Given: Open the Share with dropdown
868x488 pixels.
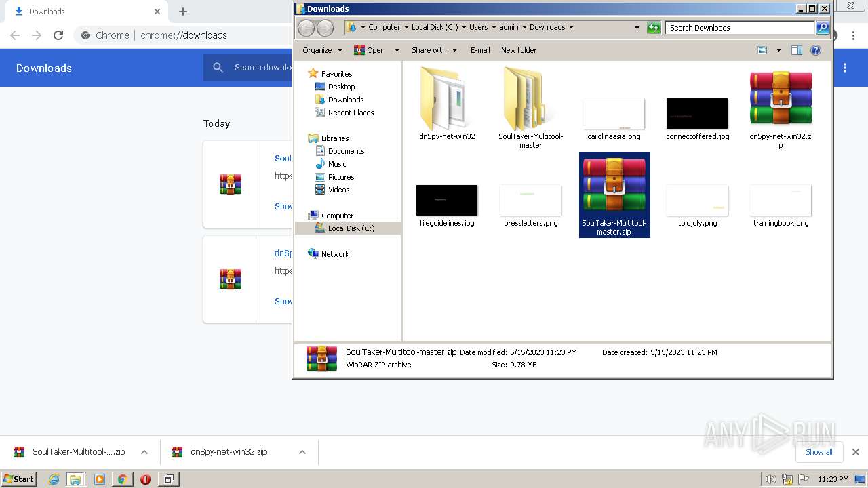Looking at the screenshot, I should coord(434,50).
